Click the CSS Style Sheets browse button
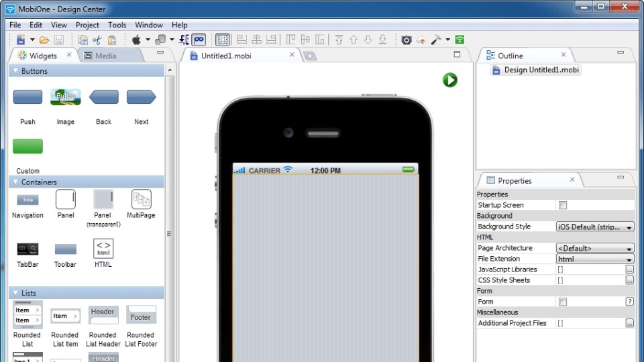Image resolution: width=644 pixels, height=362 pixels. [629, 280]
